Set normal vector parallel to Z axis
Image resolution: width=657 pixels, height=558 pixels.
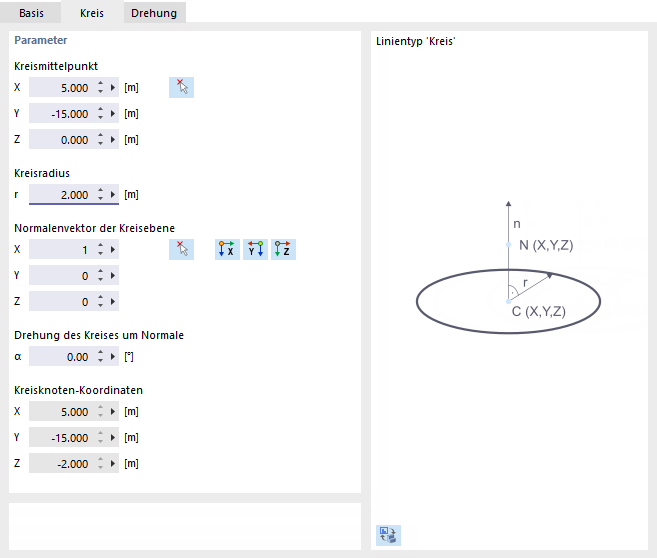283,250
